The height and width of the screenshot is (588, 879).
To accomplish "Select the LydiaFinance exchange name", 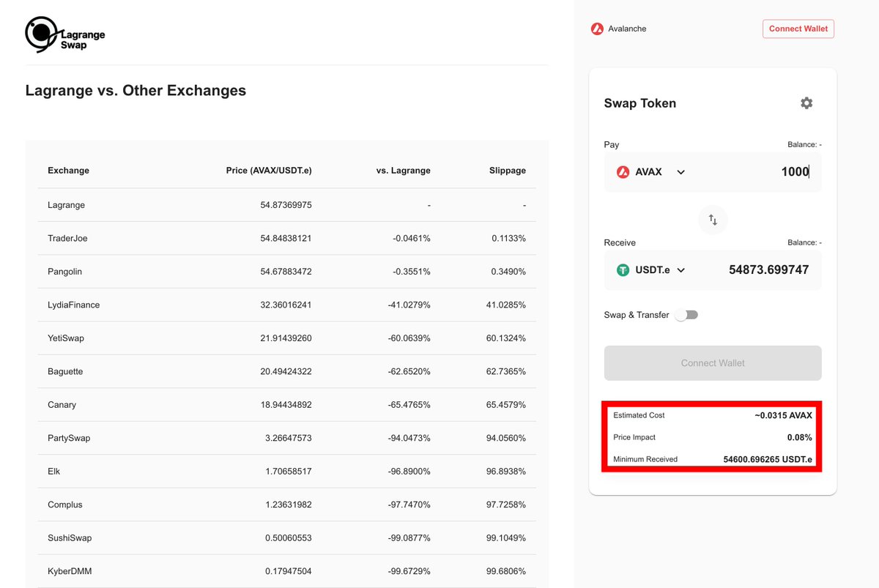I will (x=73, y=305).
